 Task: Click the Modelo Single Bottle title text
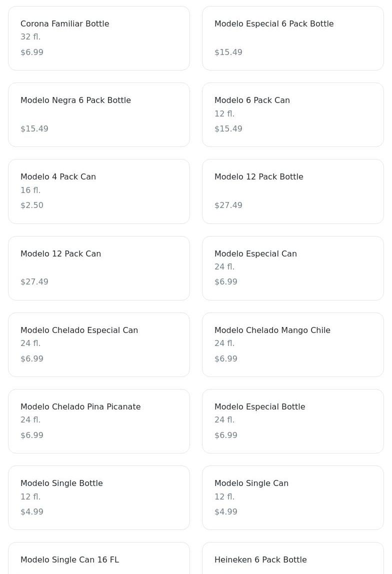61,483
